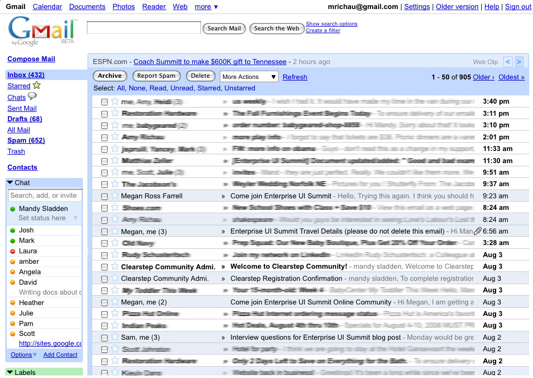Star the Enterprise UI Summit Travel Details email

(x=115, y=231)
